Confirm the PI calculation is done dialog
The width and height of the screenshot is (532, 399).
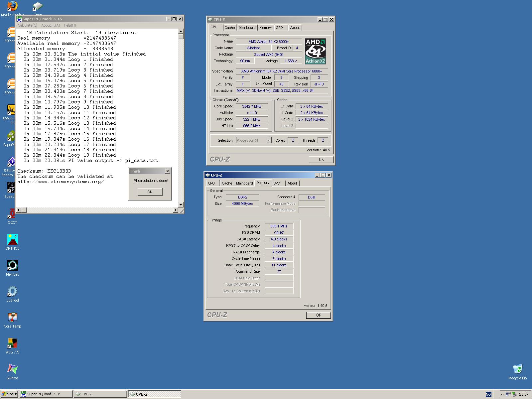coord(150,192)
